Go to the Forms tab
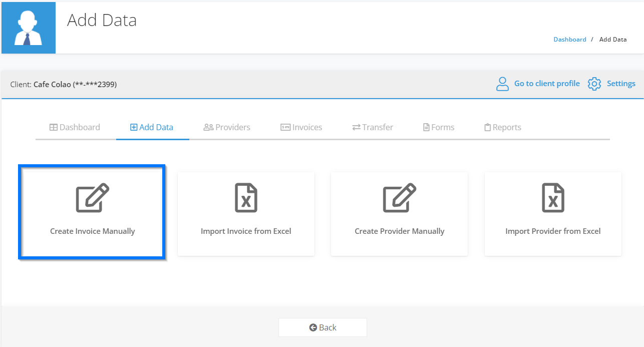The image size is (644, 347). (x=439, y=127)
